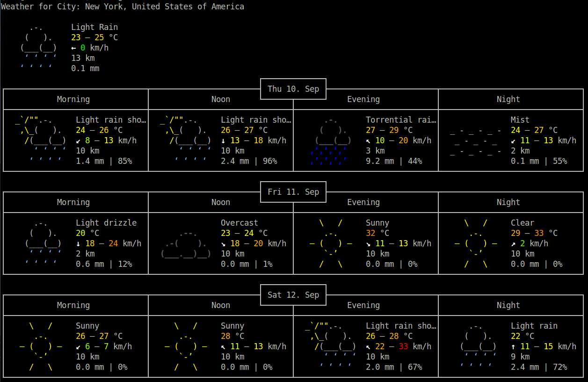This screenshot has height=382, width=588.
Task: Click the current 'Light Rain' condition text
Action: pyautogui.click(x=94, y=27)
